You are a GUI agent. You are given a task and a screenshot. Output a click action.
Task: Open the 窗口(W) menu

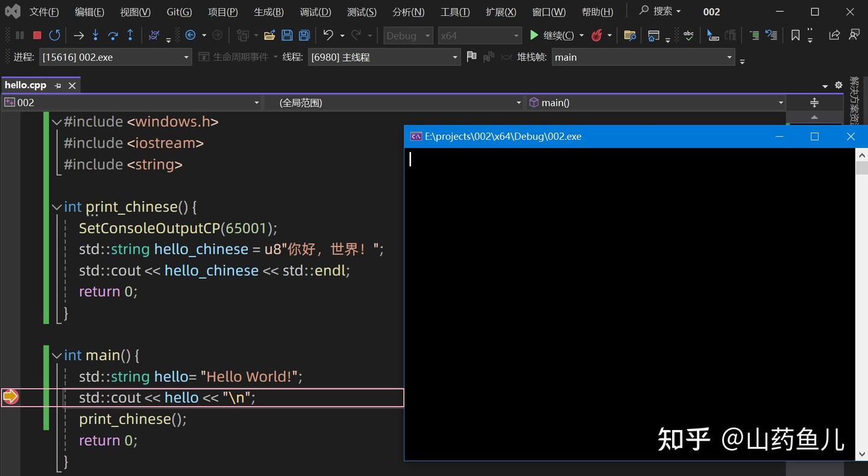point(549,12)
